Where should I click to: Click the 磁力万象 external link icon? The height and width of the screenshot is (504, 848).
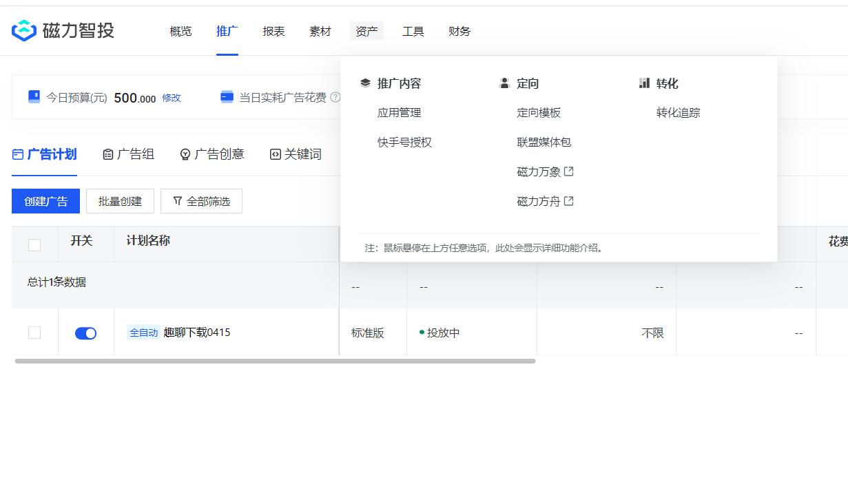[x=569, y=171]
